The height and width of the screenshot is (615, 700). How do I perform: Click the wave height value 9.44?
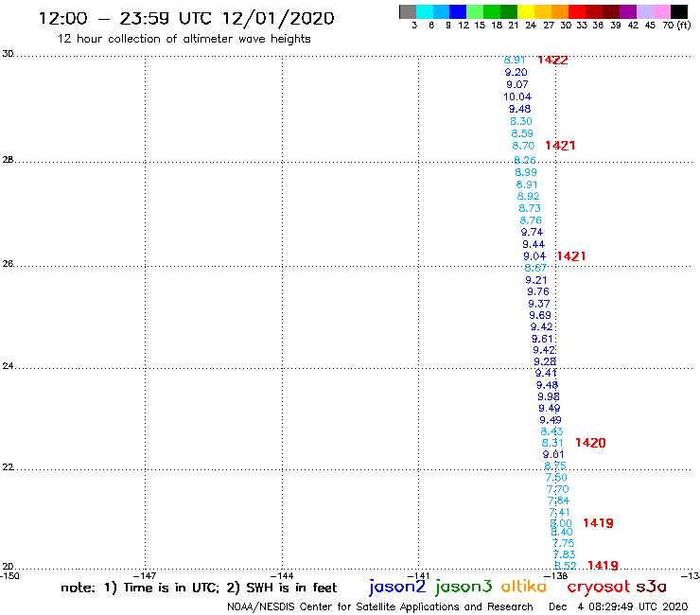[x=534, y=244]
